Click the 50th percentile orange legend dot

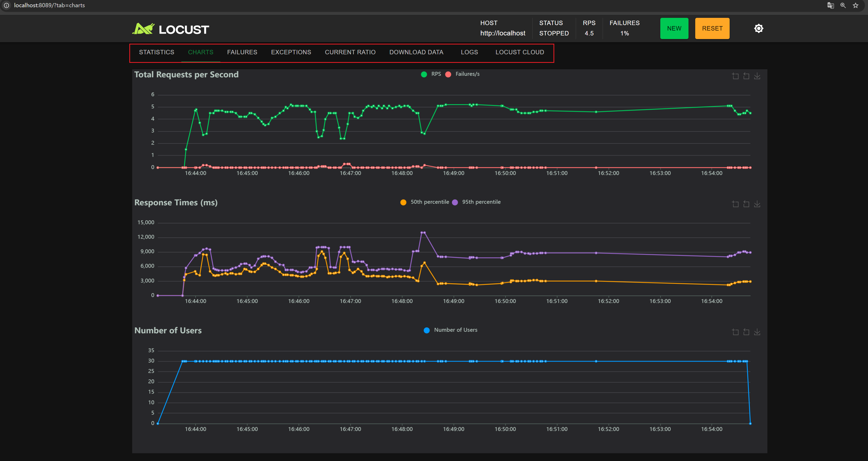(403, 202)
